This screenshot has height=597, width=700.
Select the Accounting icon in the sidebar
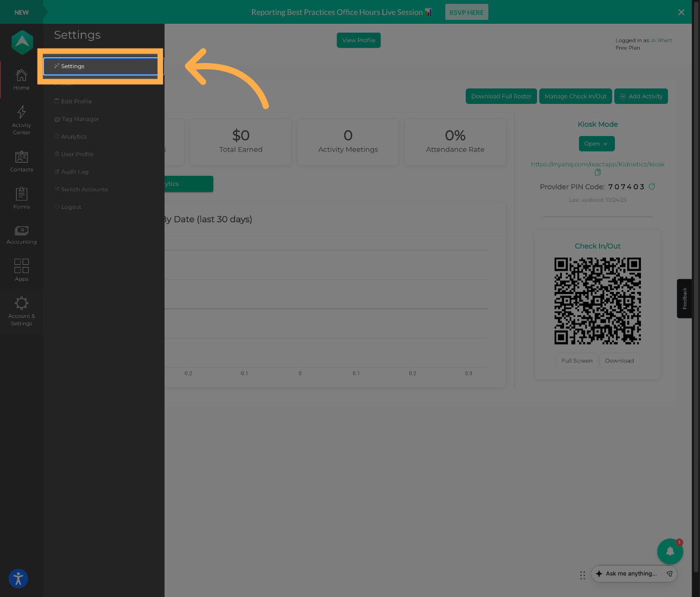[22, 231]
